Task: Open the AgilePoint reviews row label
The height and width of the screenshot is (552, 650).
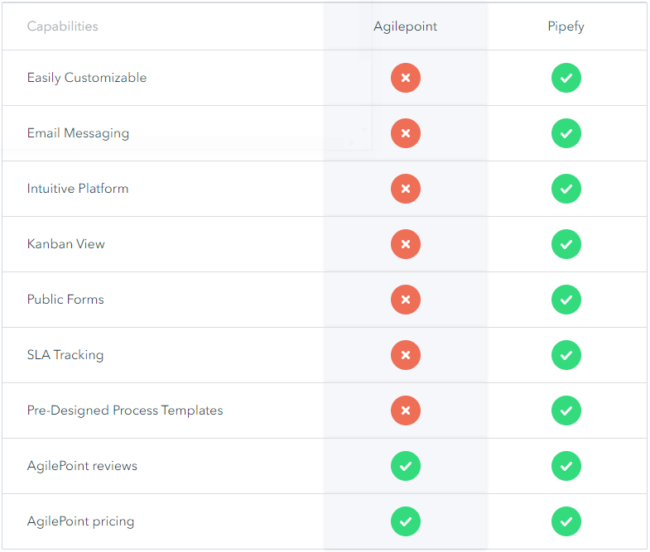Action: [82, 466]
